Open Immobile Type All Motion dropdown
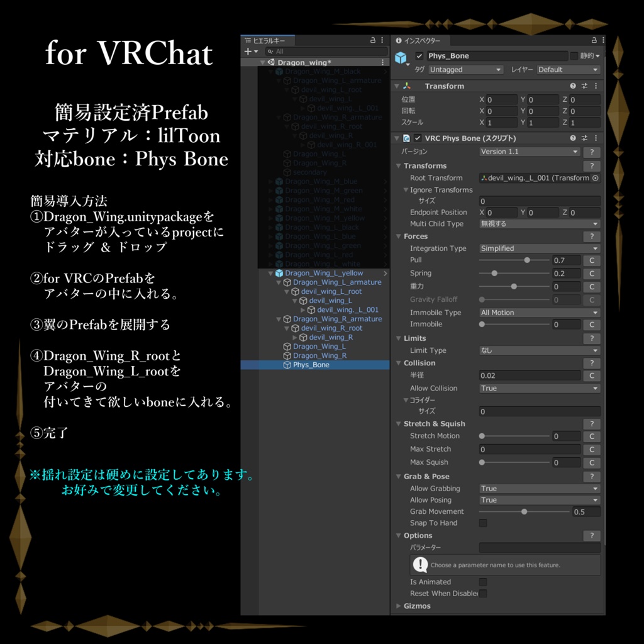The height and width of the screenshot is (644, 644). pyautogui.click(x=540, y=313)
